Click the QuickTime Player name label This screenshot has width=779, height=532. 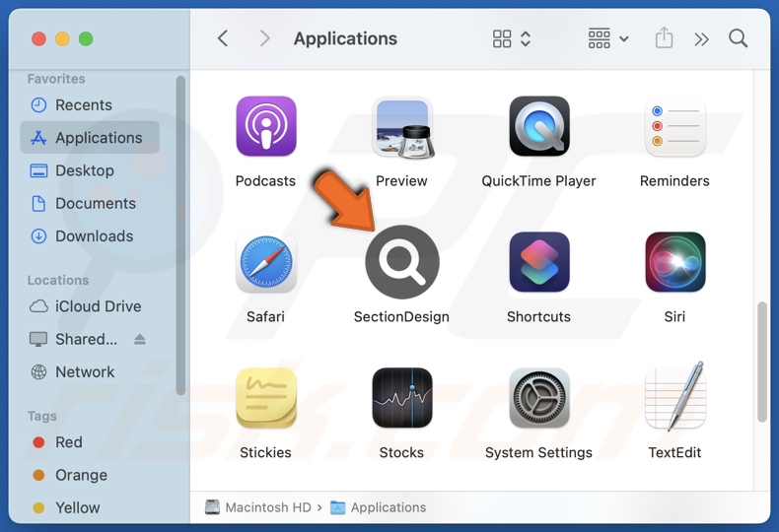coord(538,181)
